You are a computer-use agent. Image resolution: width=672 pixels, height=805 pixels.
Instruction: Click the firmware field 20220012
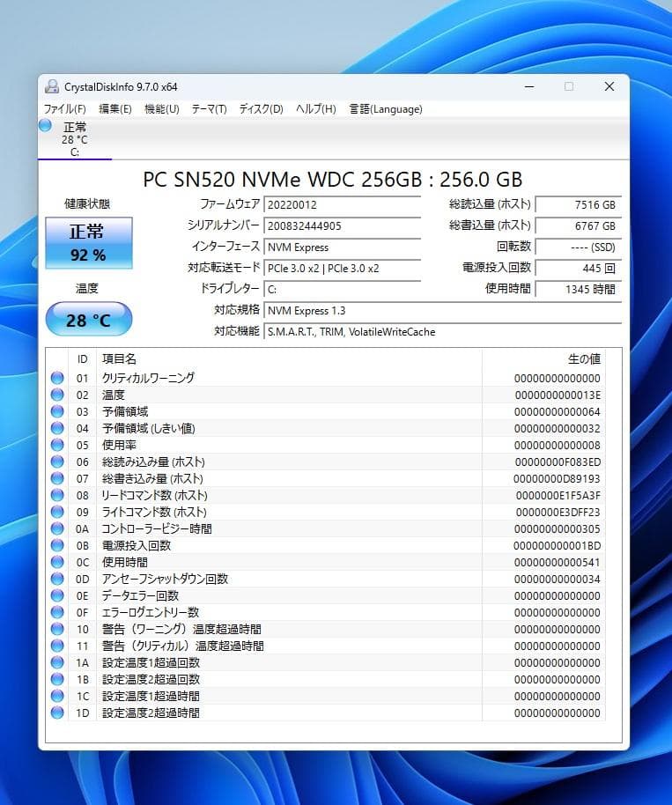click(342, 204)
